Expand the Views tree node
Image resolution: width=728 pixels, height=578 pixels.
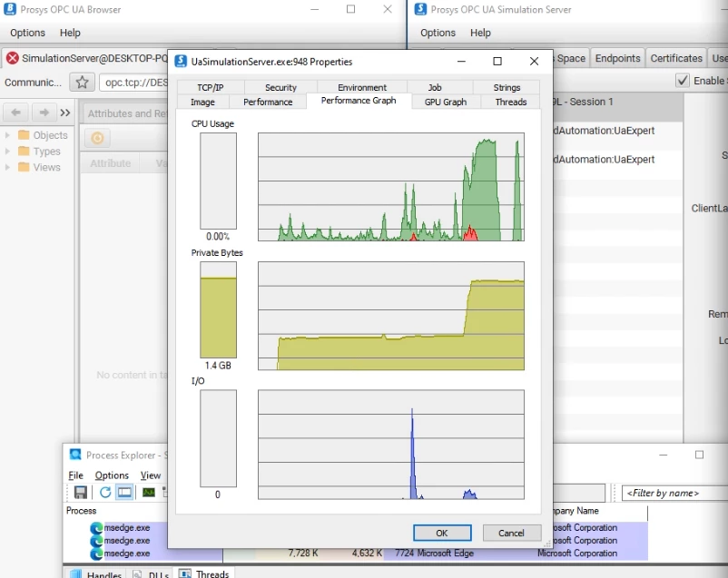pos(8,167)
